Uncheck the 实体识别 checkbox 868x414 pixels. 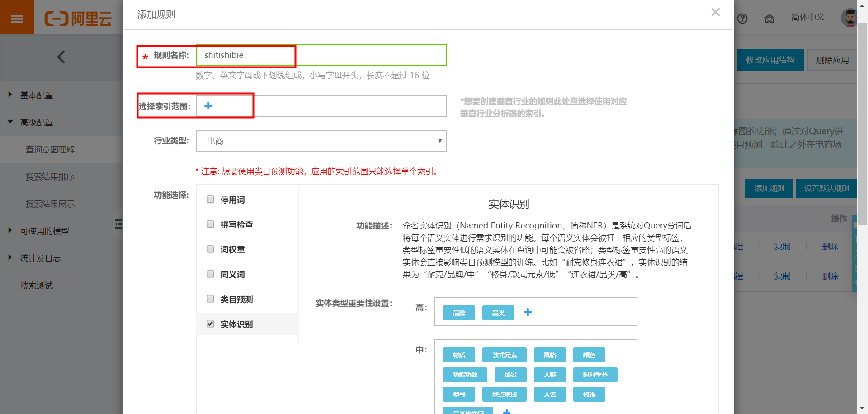[210, 324]
